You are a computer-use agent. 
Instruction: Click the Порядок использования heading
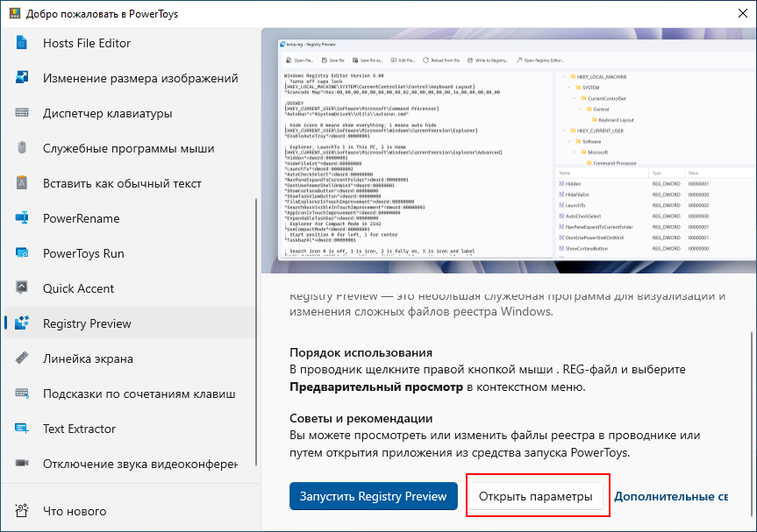click(361, 352)
